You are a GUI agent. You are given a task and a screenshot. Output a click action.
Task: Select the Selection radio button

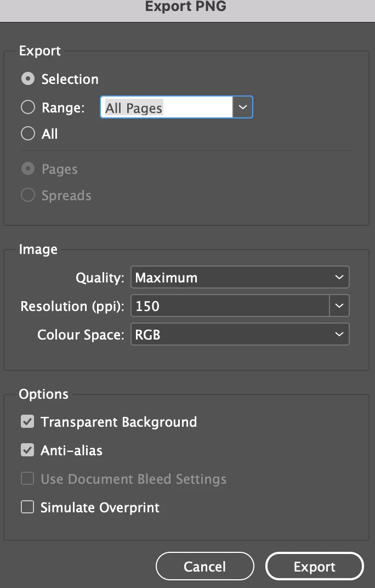click(28, 79)
